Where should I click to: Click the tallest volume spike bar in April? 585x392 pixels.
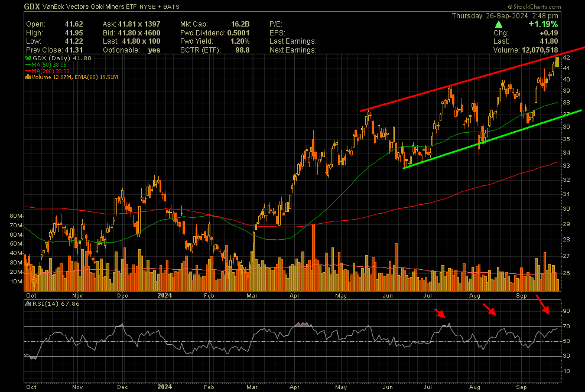tap(313, 257)
